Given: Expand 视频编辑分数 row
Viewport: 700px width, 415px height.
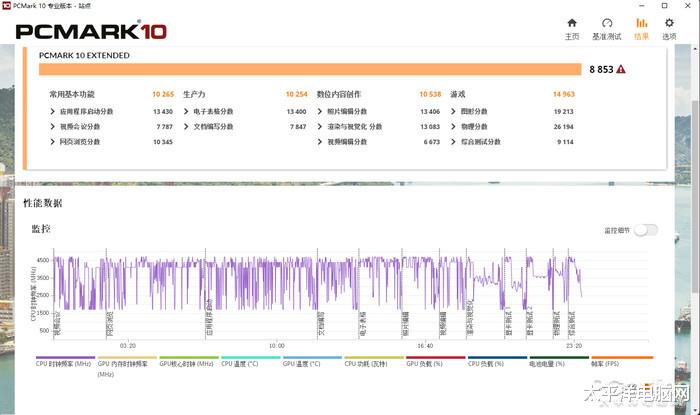Looking at the screenshot, I should [x=319, y=141].
